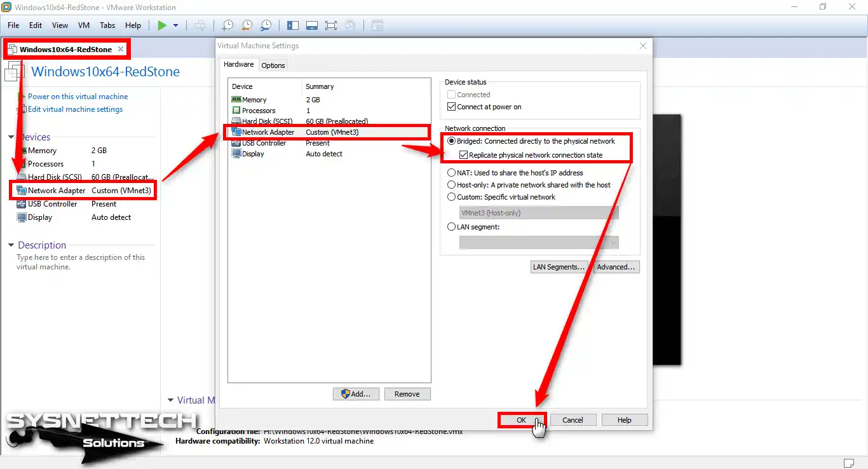Open the VM menu
Screen dimensions: 868x469
84,25
